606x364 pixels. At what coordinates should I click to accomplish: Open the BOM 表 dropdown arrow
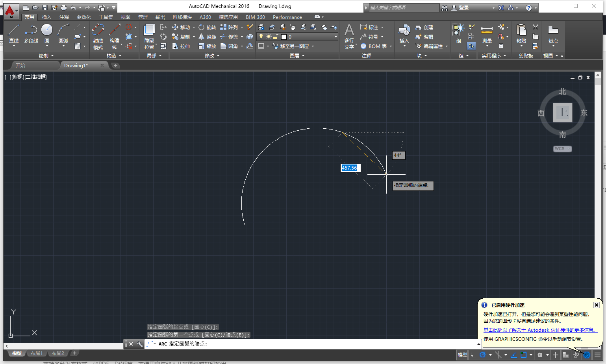(391, 46)
